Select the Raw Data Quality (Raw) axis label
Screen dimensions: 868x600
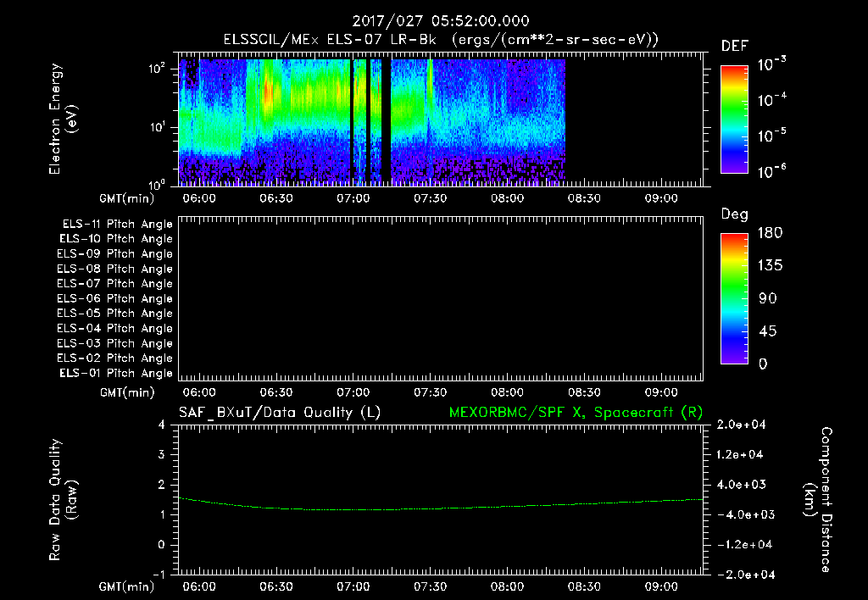pos(63,500)
